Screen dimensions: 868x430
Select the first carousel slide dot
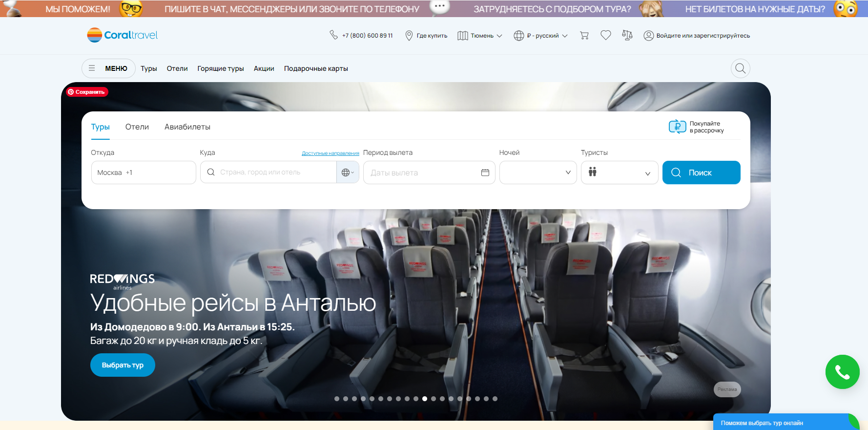337,399
